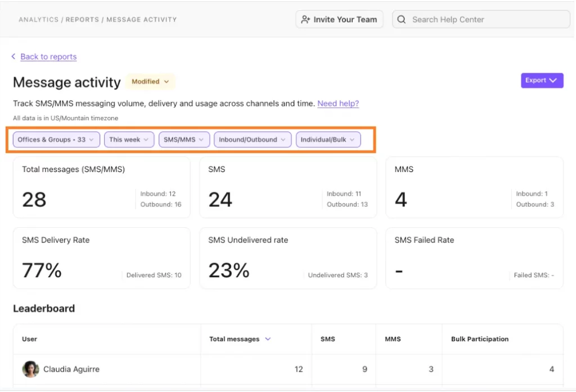Go to Analytics in the breadcrumb

(x=39, y=20)
